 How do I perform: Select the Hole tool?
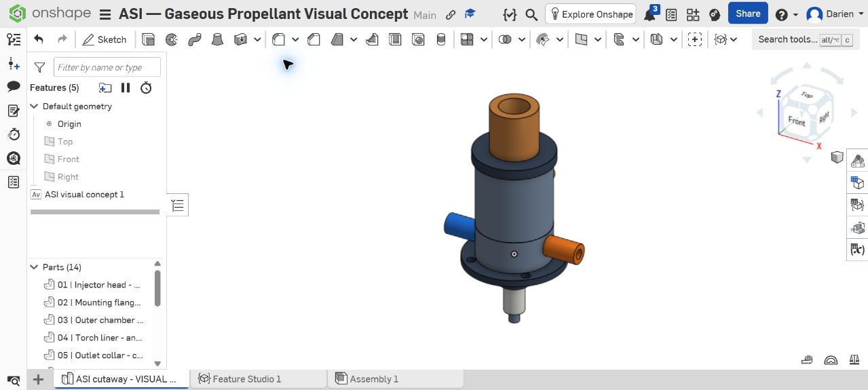click(x=419, y=40)
